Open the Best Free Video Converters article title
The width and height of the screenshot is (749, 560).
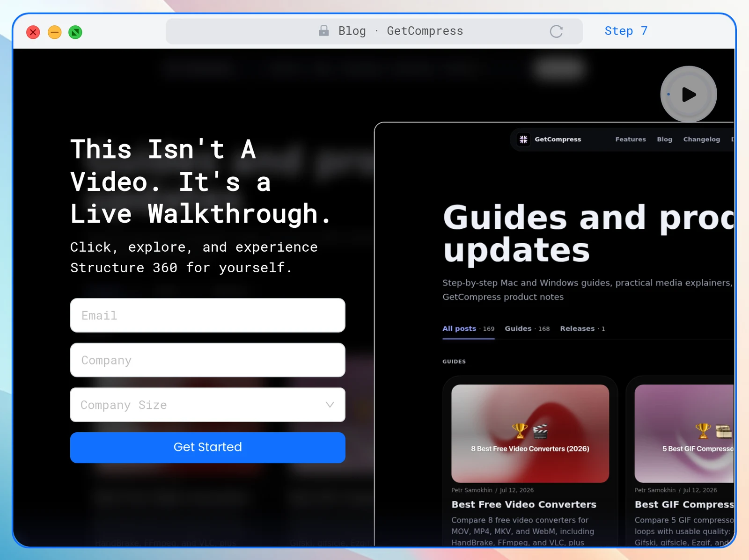click(x=524, y=504)
